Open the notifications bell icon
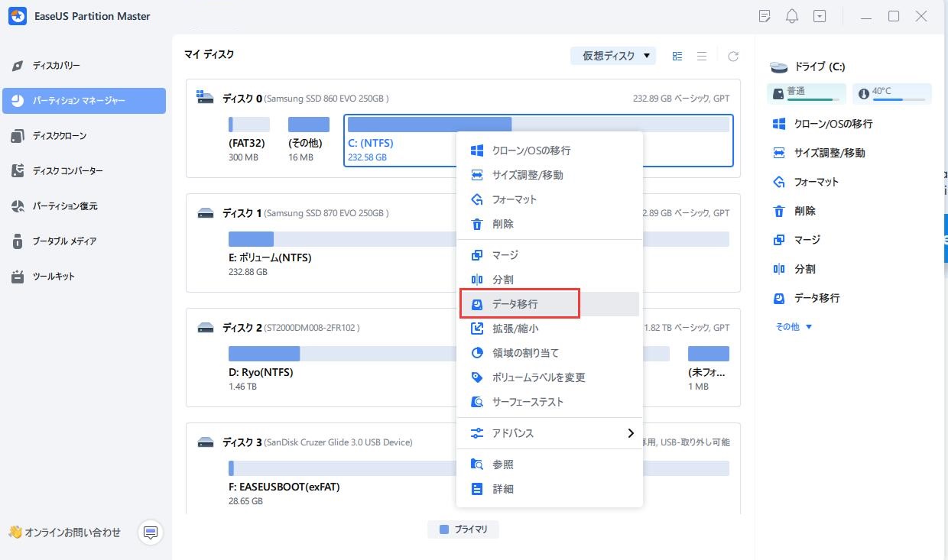This screenshot has height=560, width=948. [x=792, y=16]
